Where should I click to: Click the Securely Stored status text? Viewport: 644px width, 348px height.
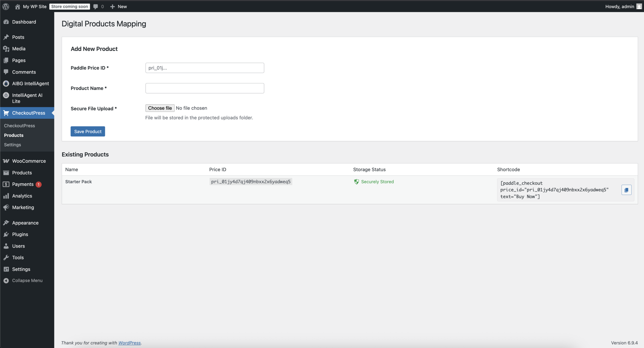377,182
